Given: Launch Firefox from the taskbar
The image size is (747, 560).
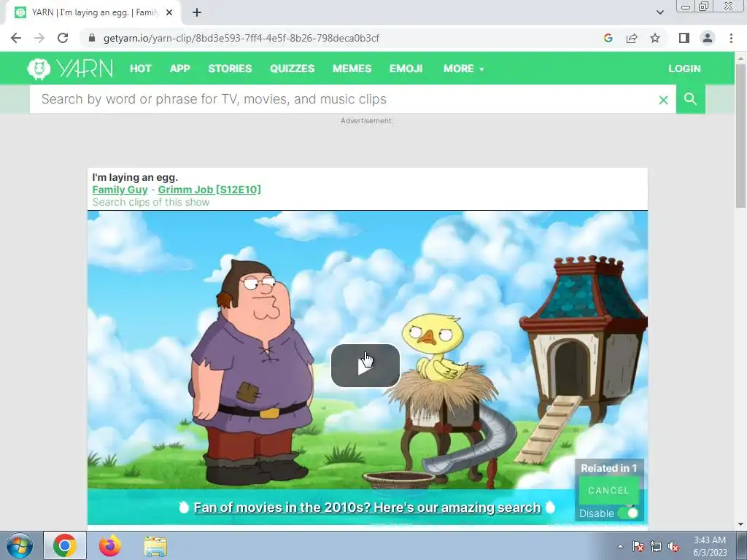Looking at the screenshot, I should click(x=110, y=545).
